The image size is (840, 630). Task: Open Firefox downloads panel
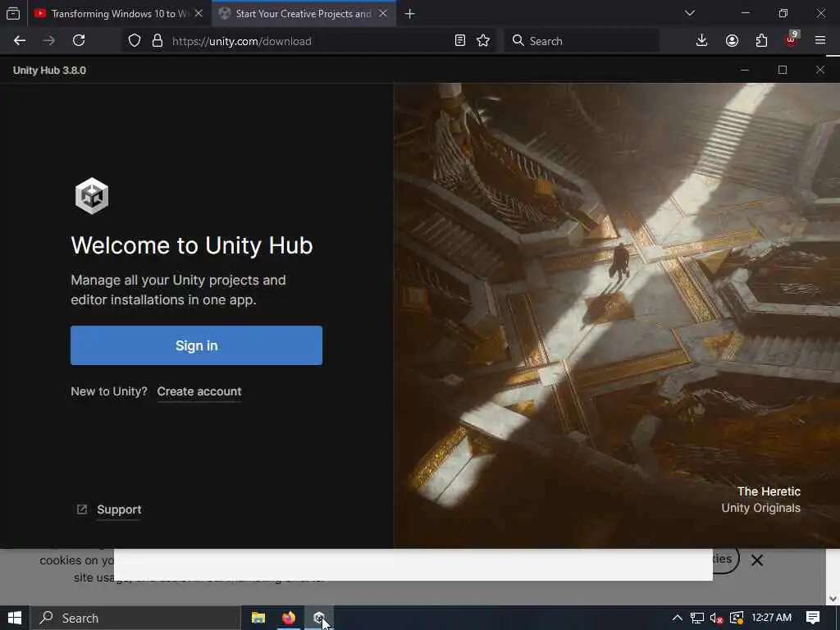point(701,41)
